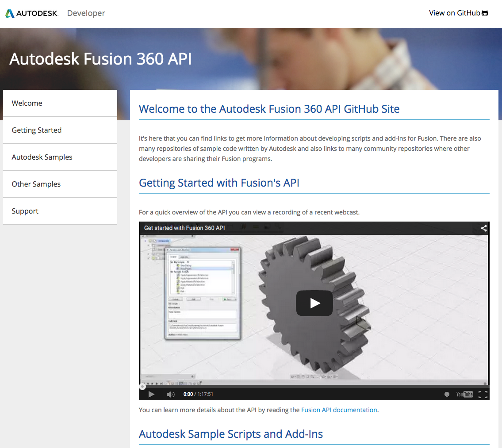This screenshot has width=502, height=448.
Task: Click the Autodesk logo in the header
Action: point(31,13)
